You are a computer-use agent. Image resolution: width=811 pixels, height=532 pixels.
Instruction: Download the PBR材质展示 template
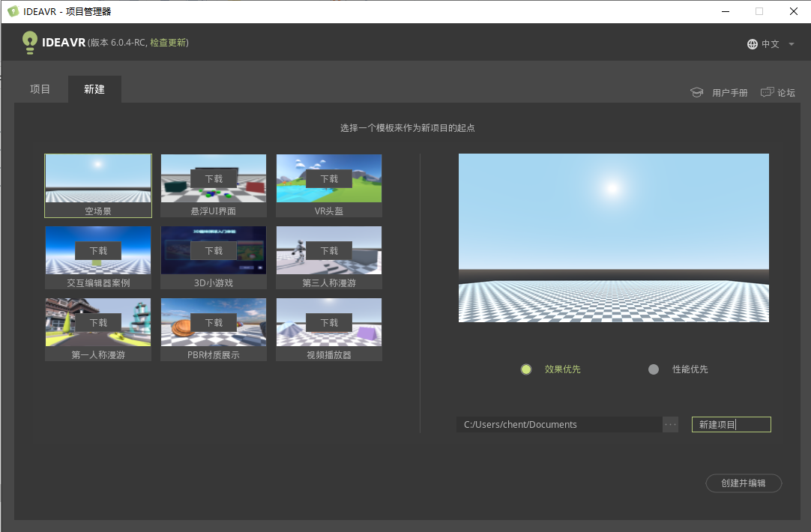[x=214, y=323]
